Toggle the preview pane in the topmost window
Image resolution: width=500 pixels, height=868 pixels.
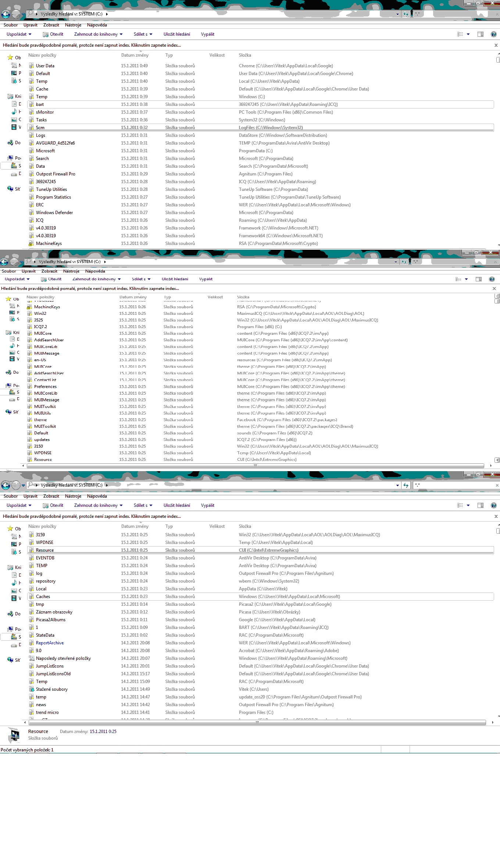point(480,34)
